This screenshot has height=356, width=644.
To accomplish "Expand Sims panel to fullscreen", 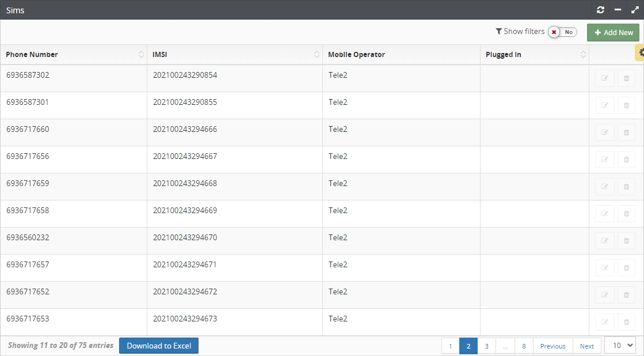I will point(635,10).
